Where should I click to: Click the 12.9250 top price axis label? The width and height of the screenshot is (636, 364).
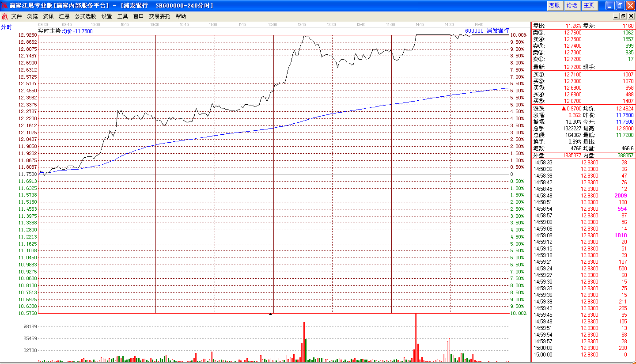click(x=27, y=35)
